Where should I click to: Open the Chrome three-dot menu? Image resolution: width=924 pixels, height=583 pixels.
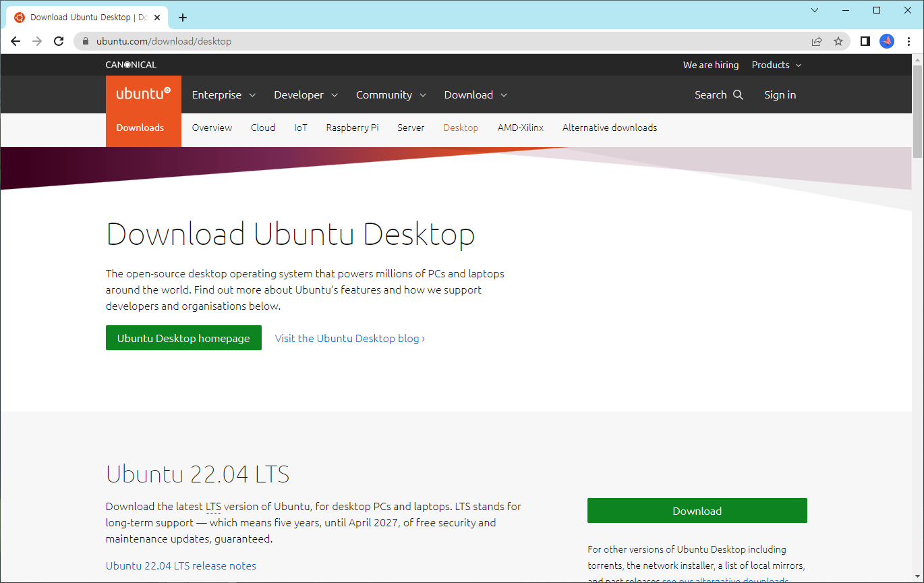click(908, 41)
